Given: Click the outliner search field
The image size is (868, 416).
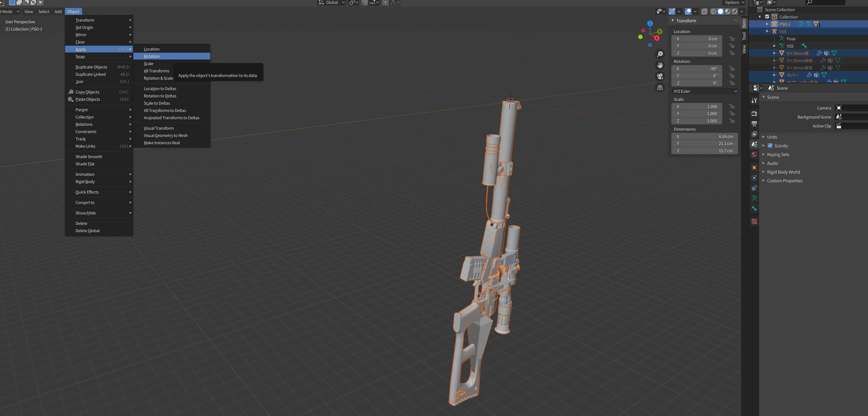Looking at the screenshot, I should click(826, 2).
